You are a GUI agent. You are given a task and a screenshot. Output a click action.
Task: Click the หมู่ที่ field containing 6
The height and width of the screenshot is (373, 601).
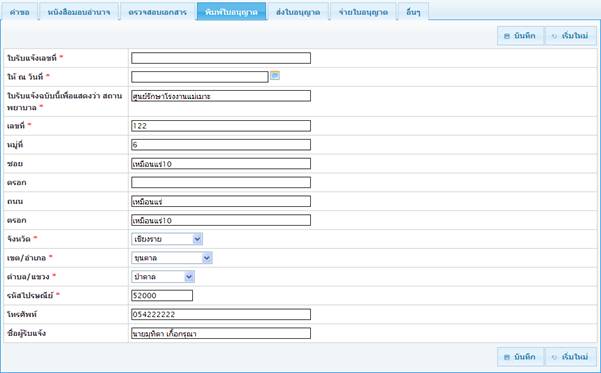(x=221, y=145)
